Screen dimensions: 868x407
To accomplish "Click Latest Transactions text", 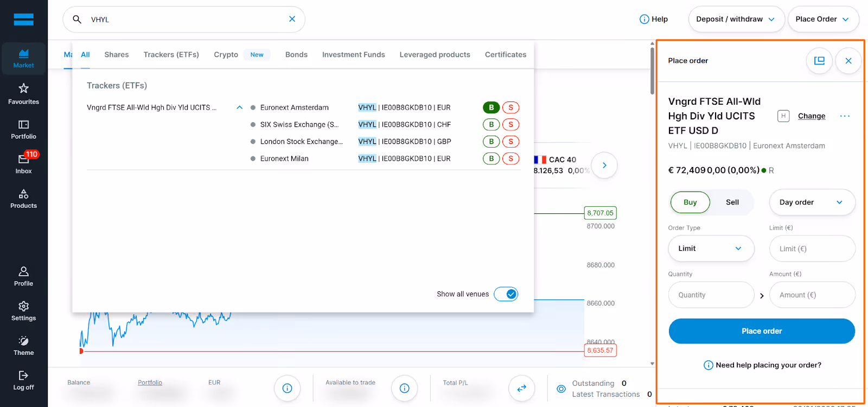I will pos(606,395).
